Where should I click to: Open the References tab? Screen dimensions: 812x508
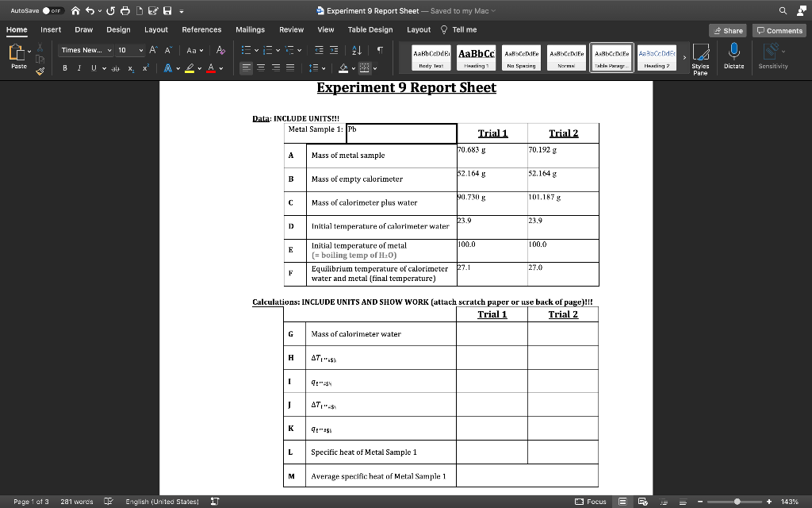201,29
